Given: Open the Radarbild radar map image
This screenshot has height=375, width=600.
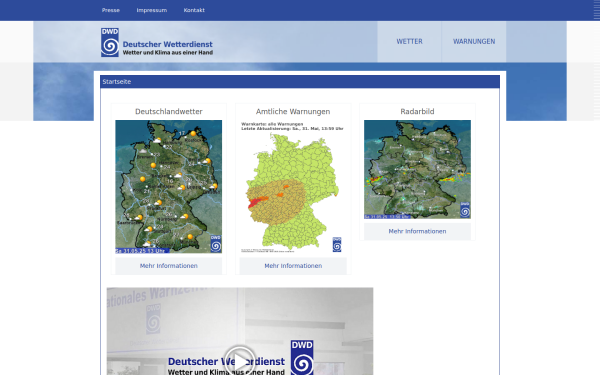Looking at the screenshot, I should [x=417, y=170].
